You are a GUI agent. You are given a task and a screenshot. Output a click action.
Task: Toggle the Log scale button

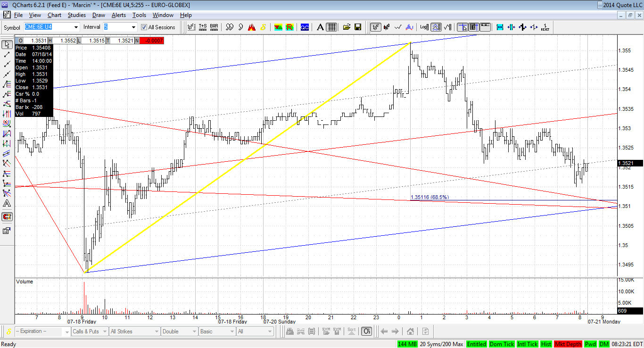[x=424, y=27]
